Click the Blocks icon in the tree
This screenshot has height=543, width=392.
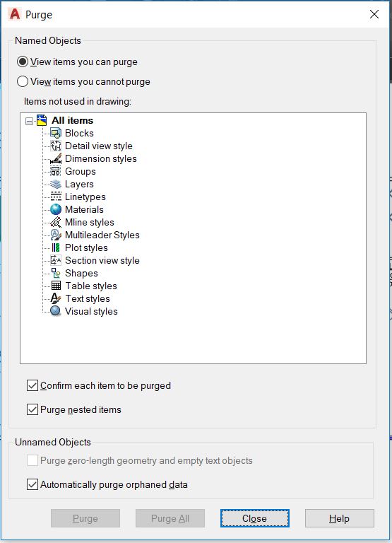coord(56,133)
